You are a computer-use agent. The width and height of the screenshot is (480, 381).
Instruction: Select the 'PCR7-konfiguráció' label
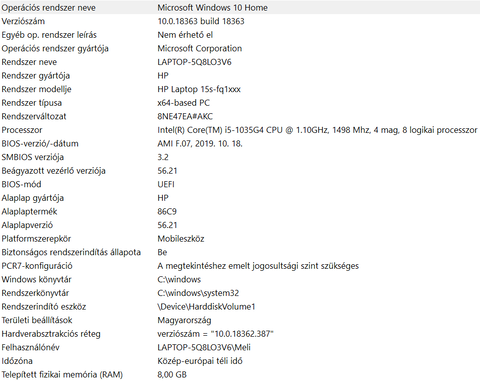click(x=37, y=266)
